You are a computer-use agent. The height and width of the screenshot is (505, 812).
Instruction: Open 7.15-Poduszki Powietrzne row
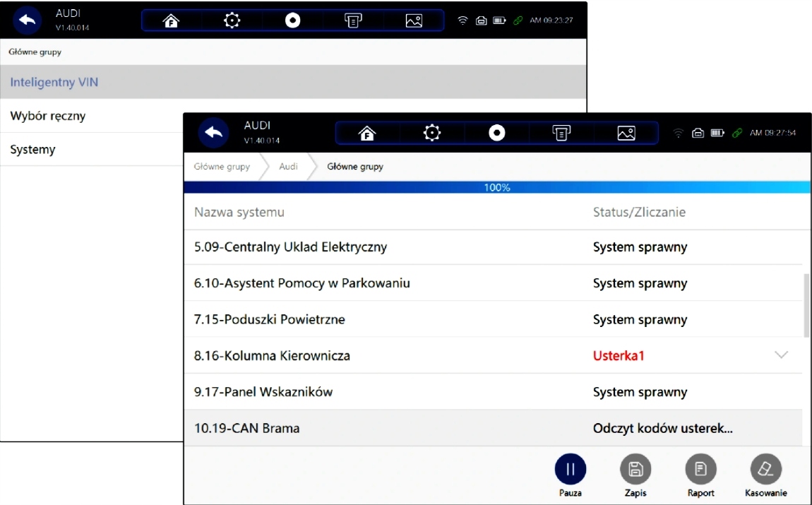[x=493, y=319]
